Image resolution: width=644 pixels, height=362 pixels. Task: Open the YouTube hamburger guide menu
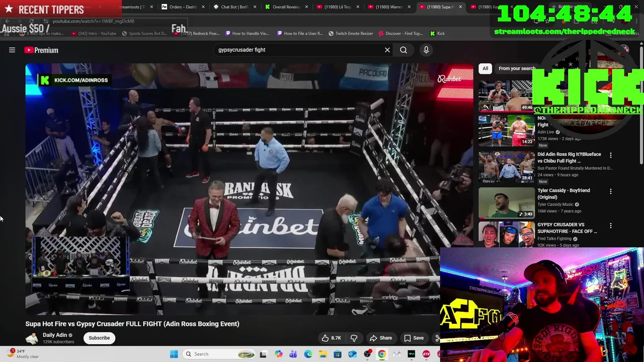point(12,50)
